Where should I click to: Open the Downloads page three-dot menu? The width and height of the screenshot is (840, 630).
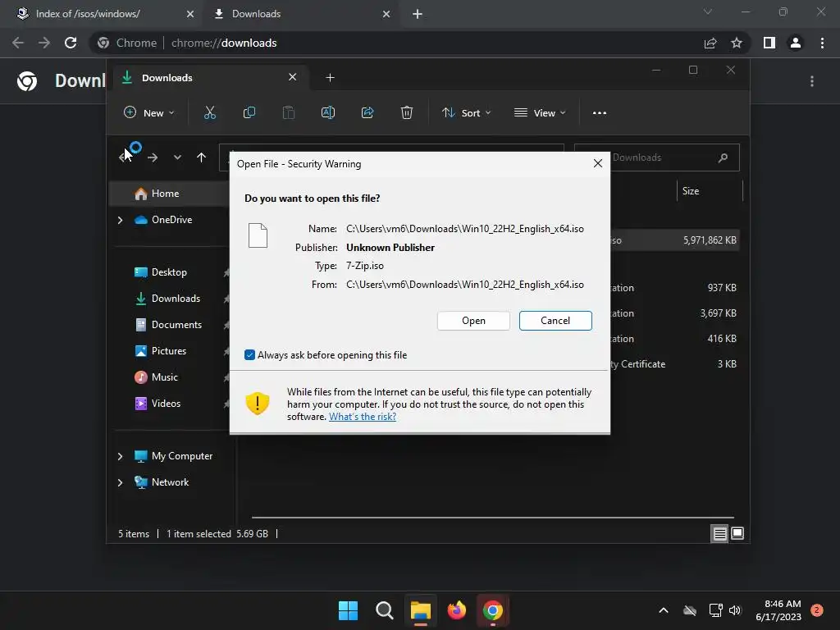[812, 81]
